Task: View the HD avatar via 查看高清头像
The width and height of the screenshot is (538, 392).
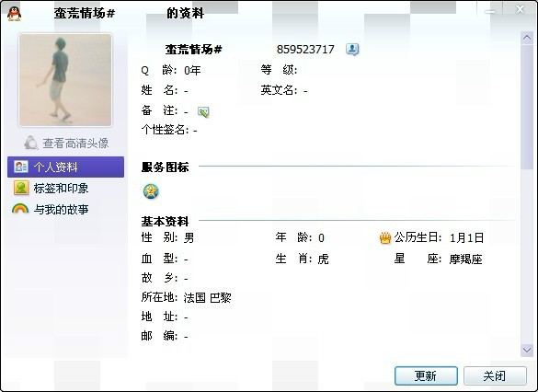Action: pos(75,144)
